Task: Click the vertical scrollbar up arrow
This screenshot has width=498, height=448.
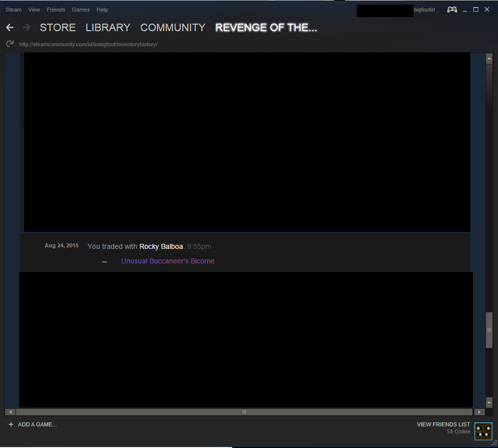Action: (x=489, y=58)
